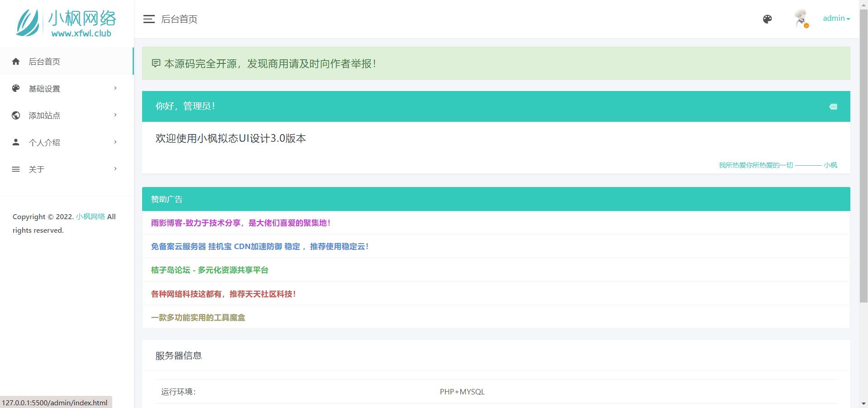Click the 小枫网络 copyright link
The height and width of the screenshot is (408, 868).
[91, 216]
